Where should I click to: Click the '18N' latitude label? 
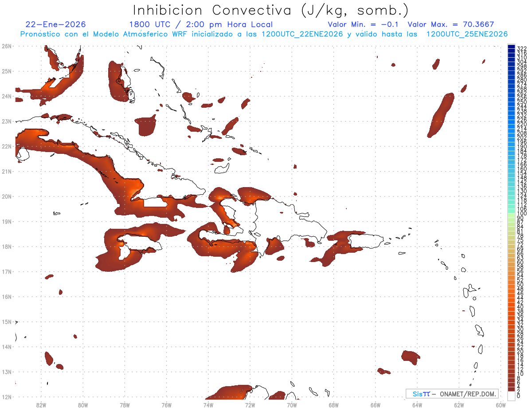[7, 247]
